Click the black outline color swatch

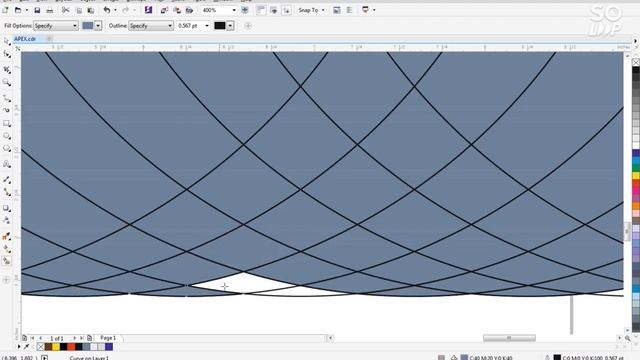tap(220, 26)
